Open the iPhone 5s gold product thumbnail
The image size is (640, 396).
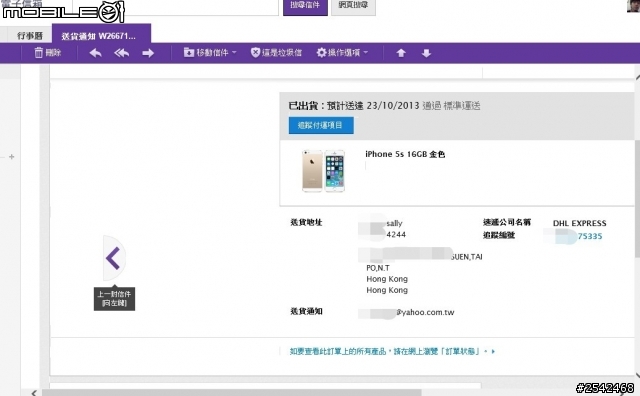323,171
